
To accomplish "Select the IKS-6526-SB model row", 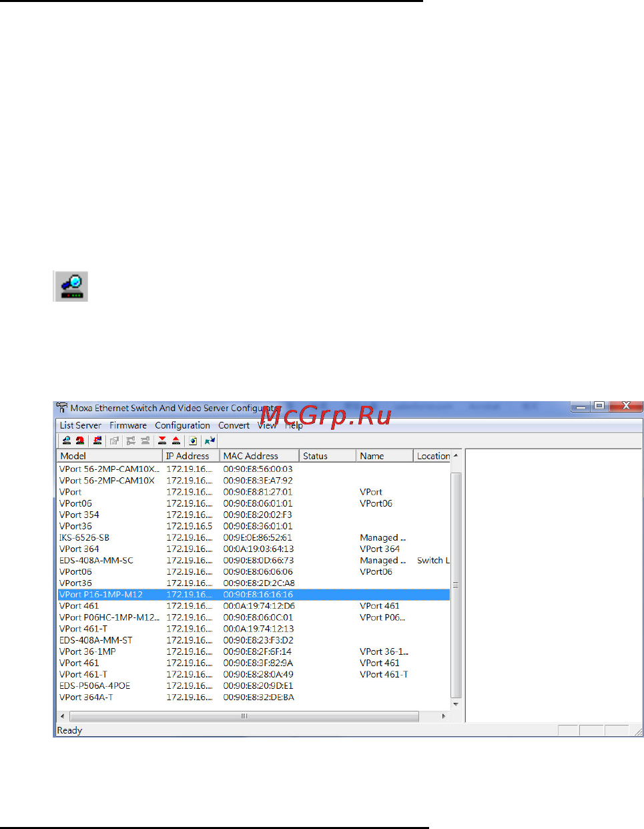I will pyautogui.click(x=84, y=537).
